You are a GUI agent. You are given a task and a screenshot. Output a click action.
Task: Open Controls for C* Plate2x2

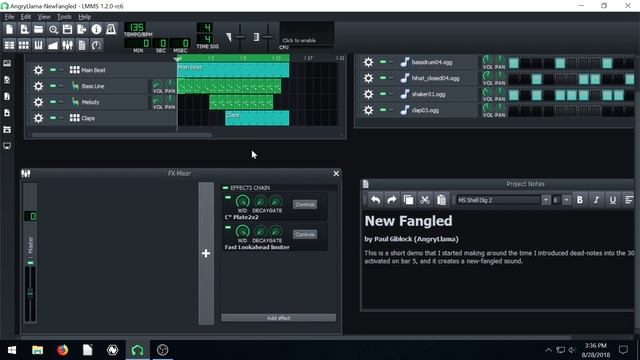(x=305, y=204)
